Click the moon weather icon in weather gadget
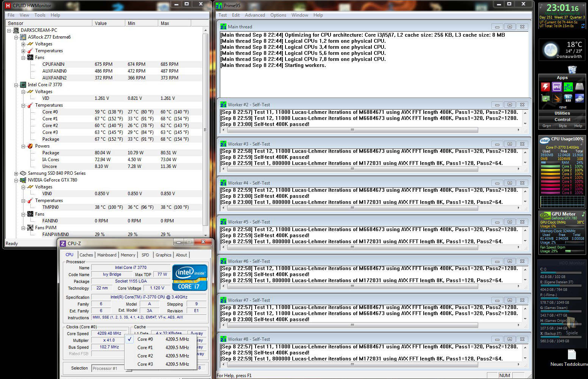The width and height of the screenshot is (588, 379). 551,50
